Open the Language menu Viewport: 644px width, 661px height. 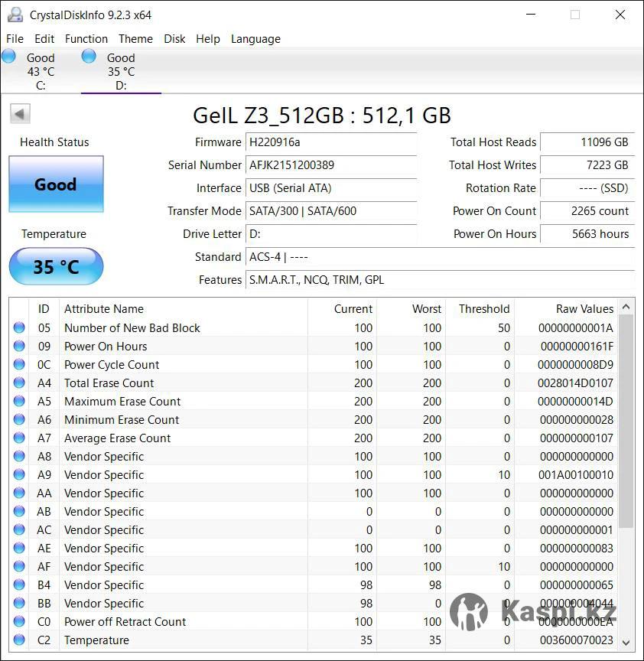pyautogui.click(x=255, y=39)
